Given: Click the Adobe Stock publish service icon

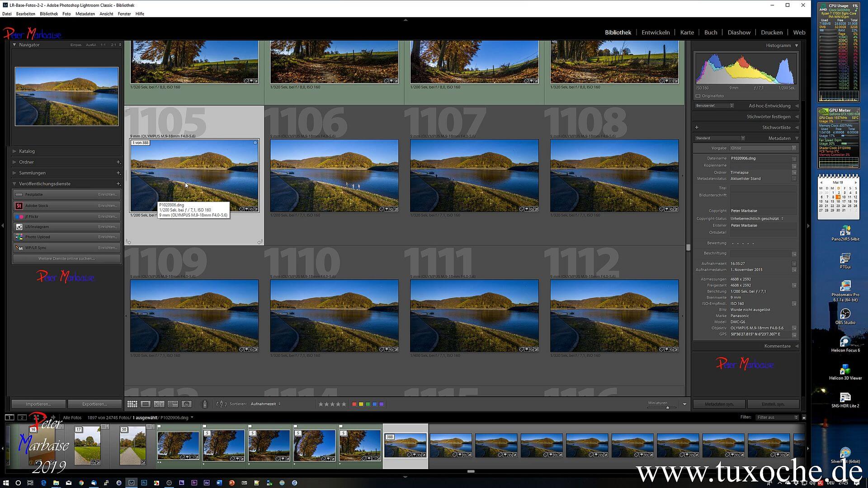Looking at the screenshot, I should [x=19, y=206].
